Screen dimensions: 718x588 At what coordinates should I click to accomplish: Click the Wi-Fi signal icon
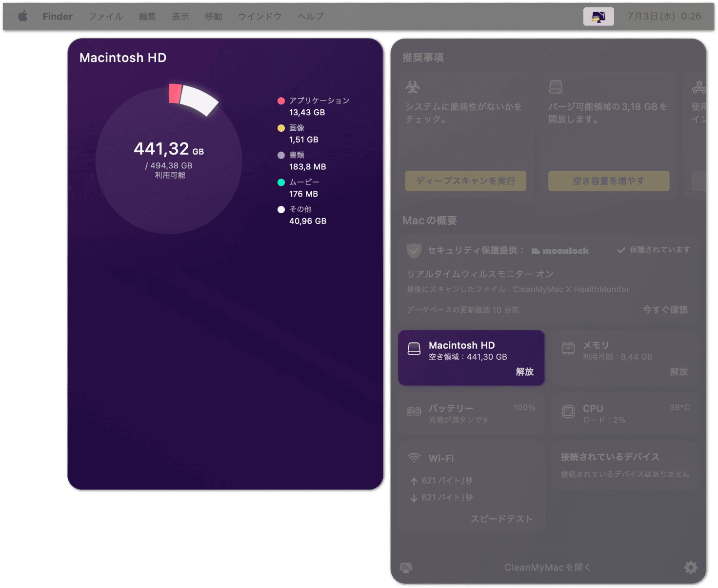coord(414,458)
